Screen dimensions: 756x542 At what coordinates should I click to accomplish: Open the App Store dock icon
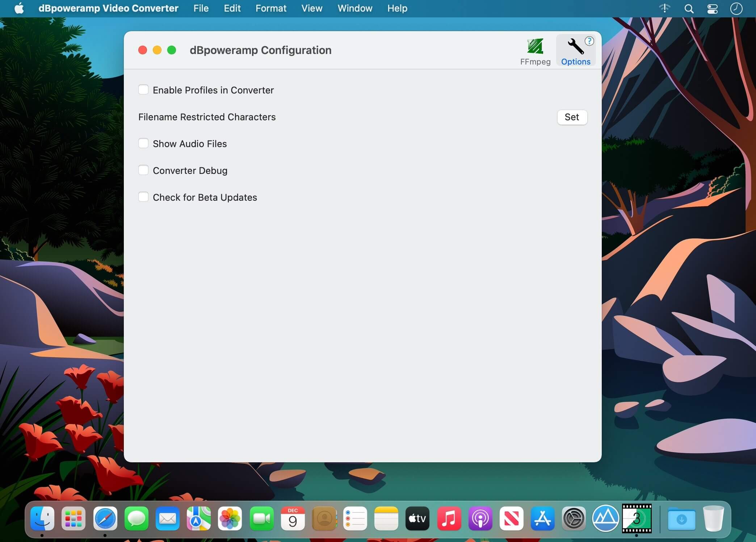point(542,518)
